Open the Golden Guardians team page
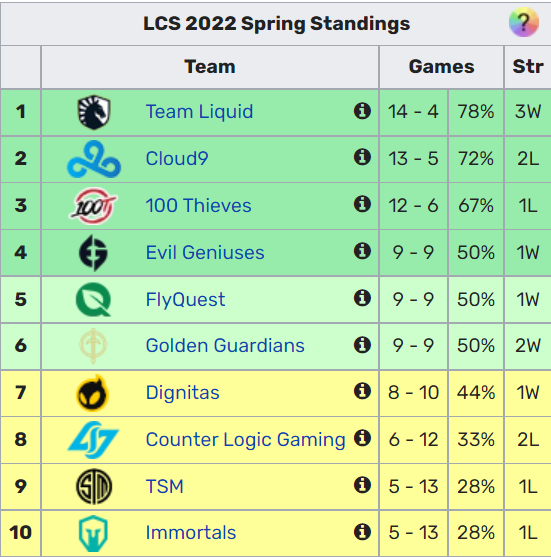The width and height of the screenshot is (551, 557). (x=225, y=345)
